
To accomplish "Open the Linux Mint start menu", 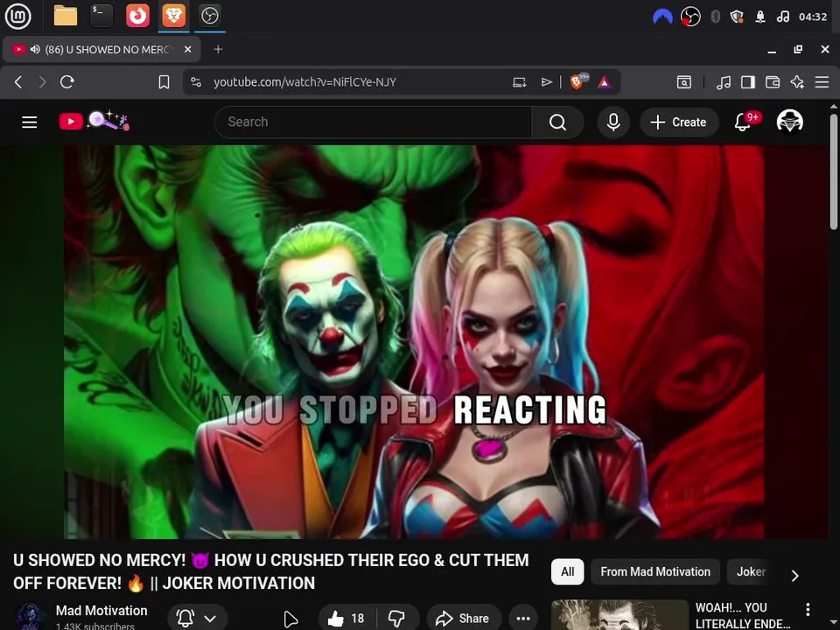I will (17, 16).
